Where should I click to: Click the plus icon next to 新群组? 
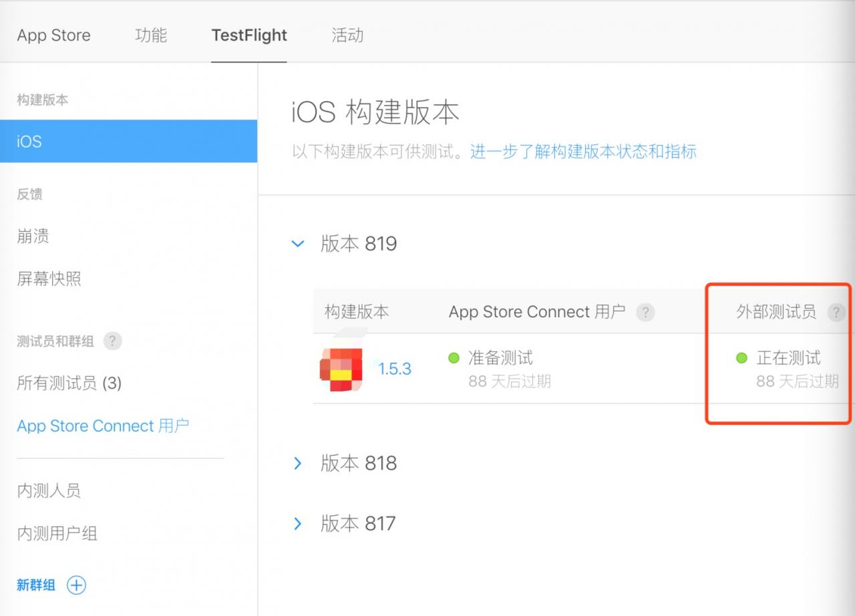point(77,585)
